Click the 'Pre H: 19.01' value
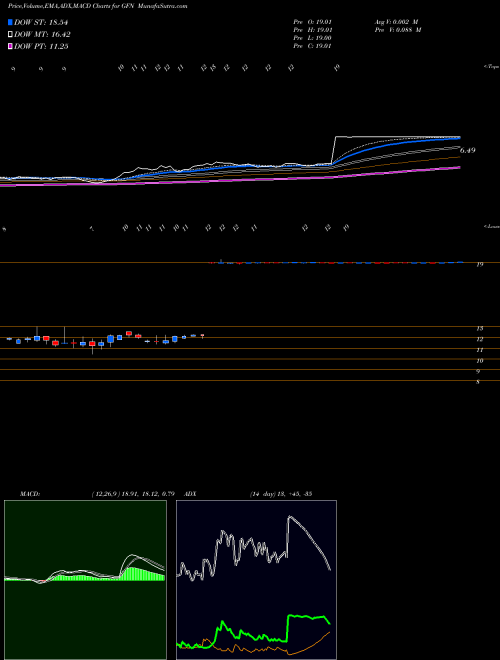 pyautogui.click(x=312, y=30)
